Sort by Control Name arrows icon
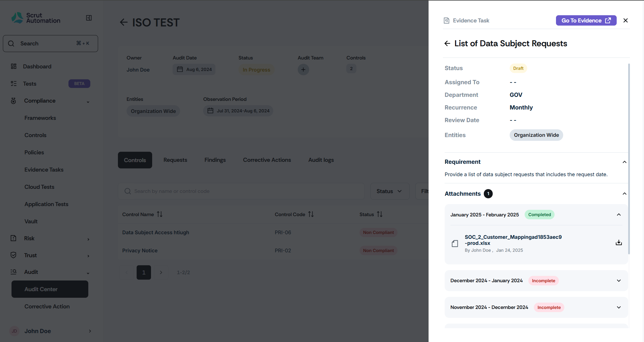Image resolution: width=644 pixels, height=342 pixels. [x=160, y=214]
